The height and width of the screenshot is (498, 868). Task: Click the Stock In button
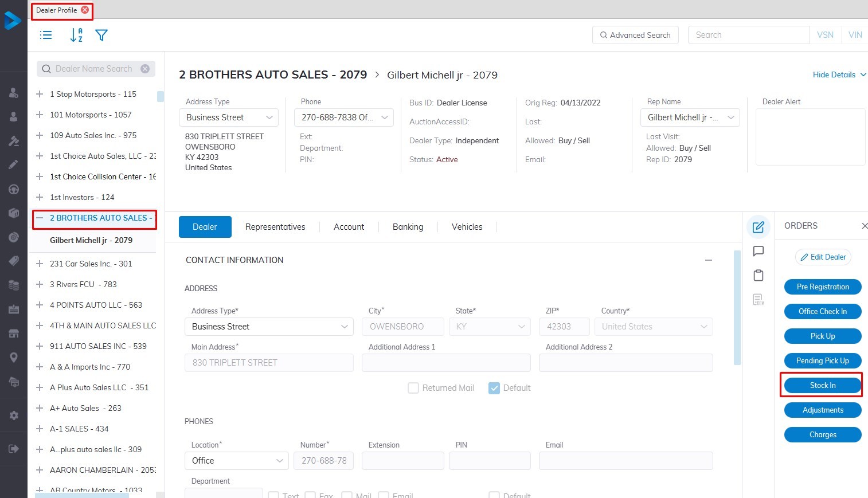[x=822, y=386]
